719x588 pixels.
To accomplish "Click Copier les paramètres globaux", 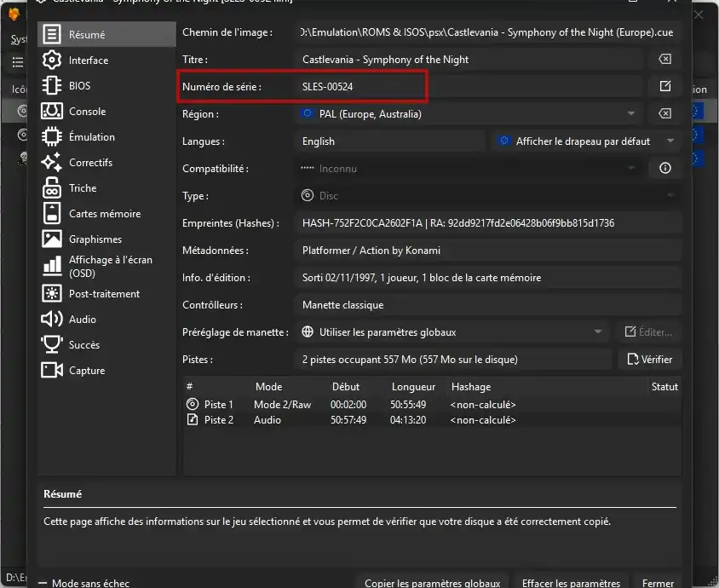I will pyautogui.click(x=433, y=583).
